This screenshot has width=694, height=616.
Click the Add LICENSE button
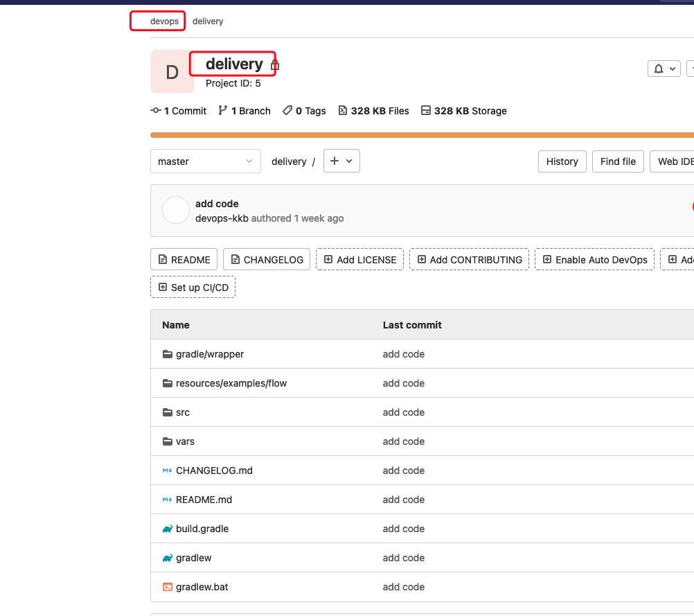point(359,260)
